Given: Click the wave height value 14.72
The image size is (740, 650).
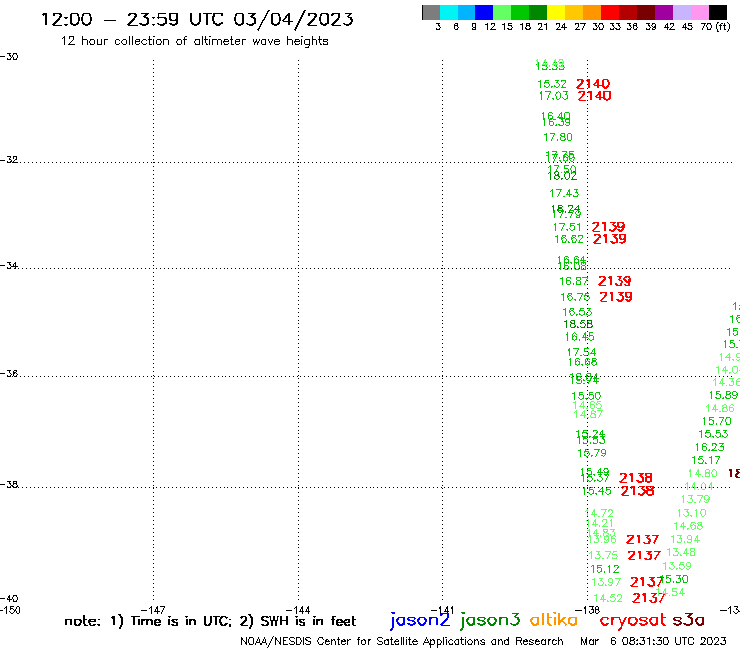Looking at the screenshot, I should (x=599, y=513).
